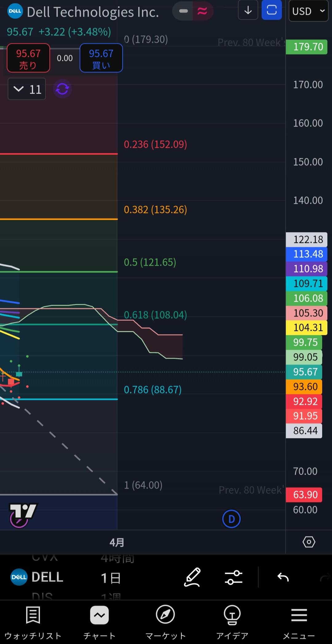
Task: Select the DELL symbol picker
Action: pyautogui.click(x=37, y=577)
